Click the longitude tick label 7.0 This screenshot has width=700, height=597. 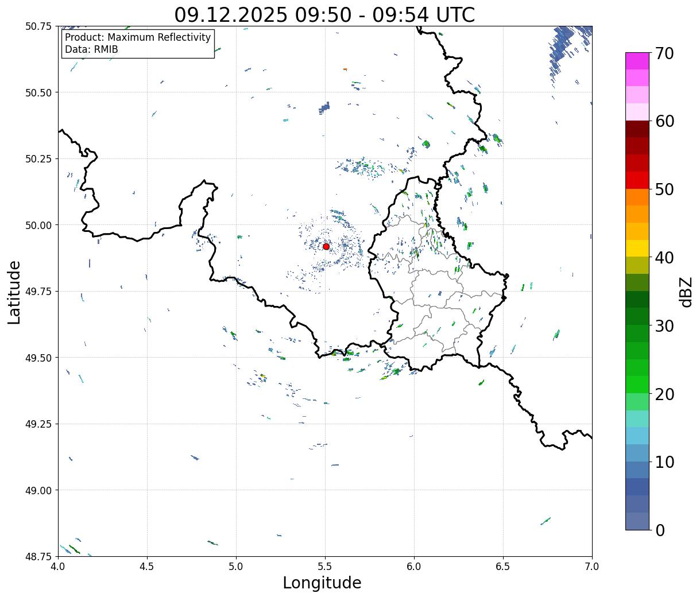592,566
